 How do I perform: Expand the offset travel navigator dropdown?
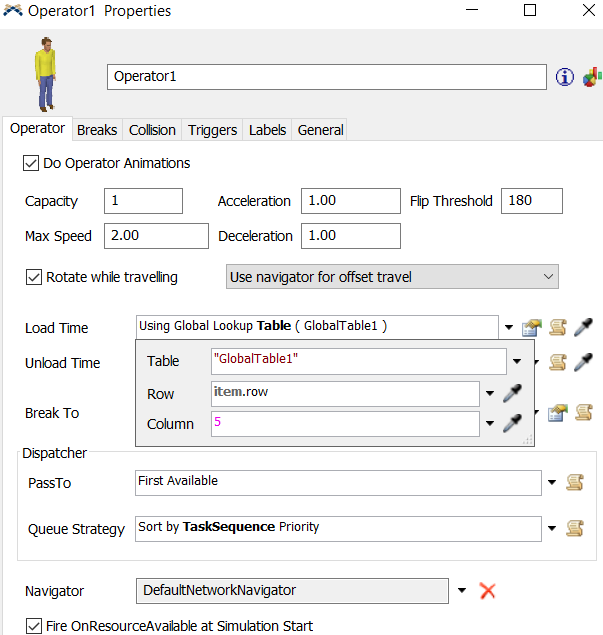[547, 277]
